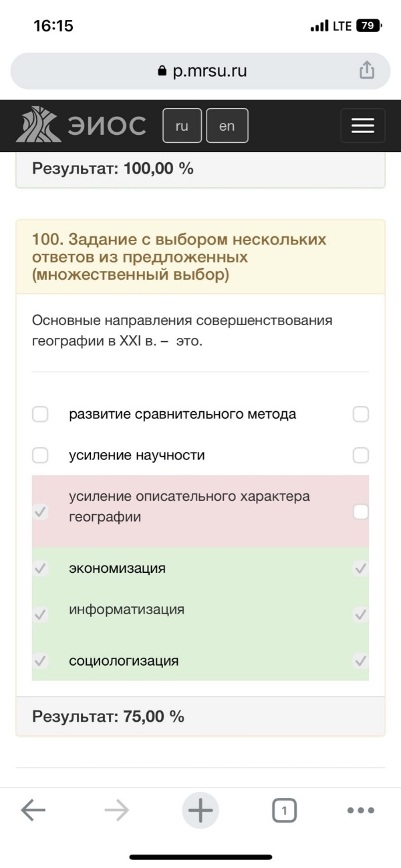The width and height of the screenshot is (401, 868).
Task: Open a new tab with plus icon
Action: pyautogui.click(x=200, y=811)
